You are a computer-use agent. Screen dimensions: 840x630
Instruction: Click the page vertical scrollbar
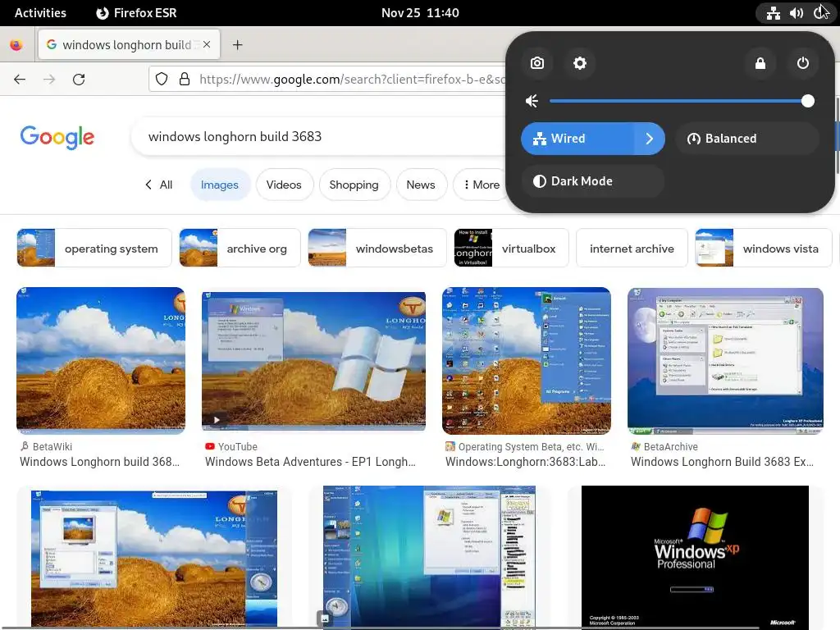click(x=837, y=135)
